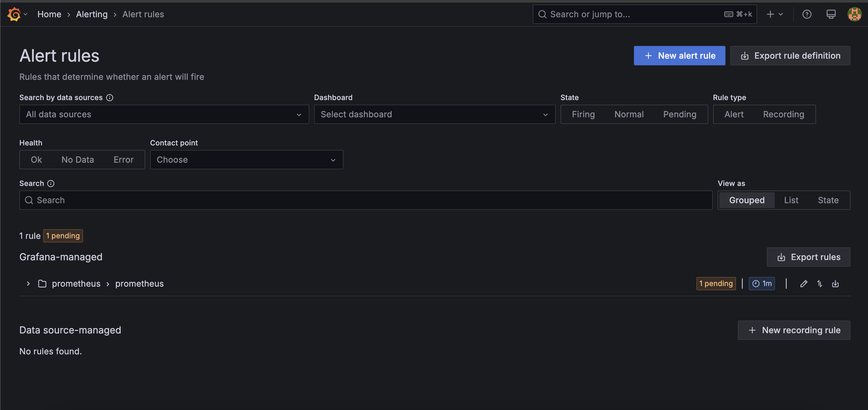Open the help question mark icon
The image size is (868, 410).
[x=807, y=14]
